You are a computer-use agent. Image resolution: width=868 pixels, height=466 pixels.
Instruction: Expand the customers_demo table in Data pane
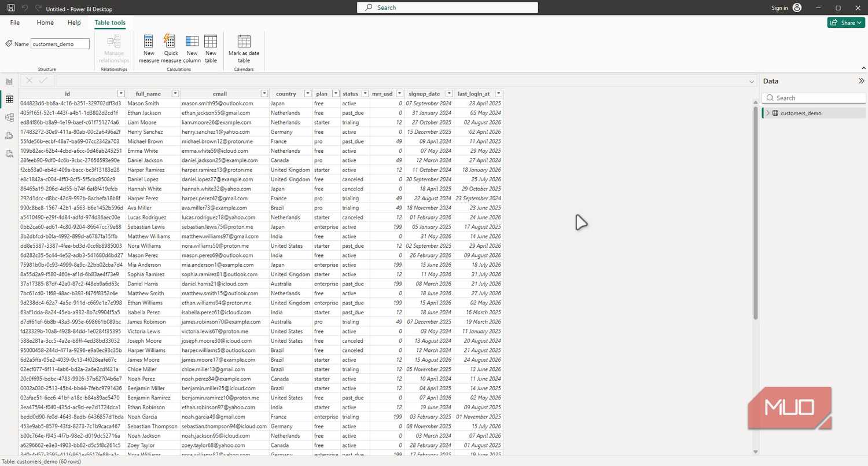pos(768,113)
